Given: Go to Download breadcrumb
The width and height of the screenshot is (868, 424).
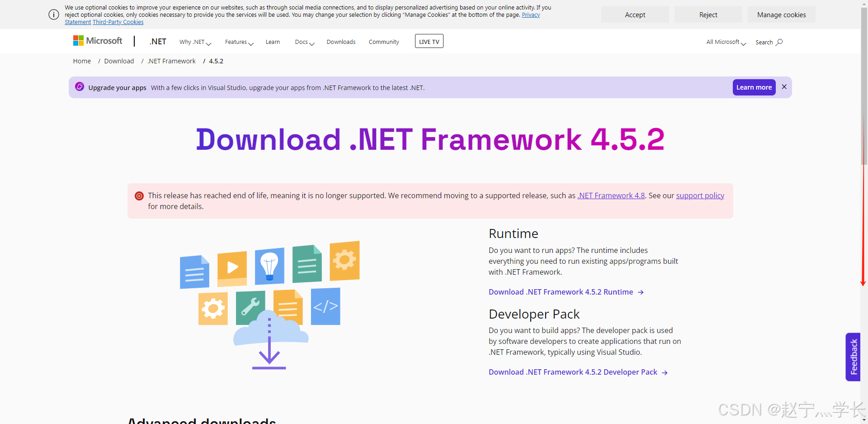Looking at the screenshot, I should [x=119, y=61].
